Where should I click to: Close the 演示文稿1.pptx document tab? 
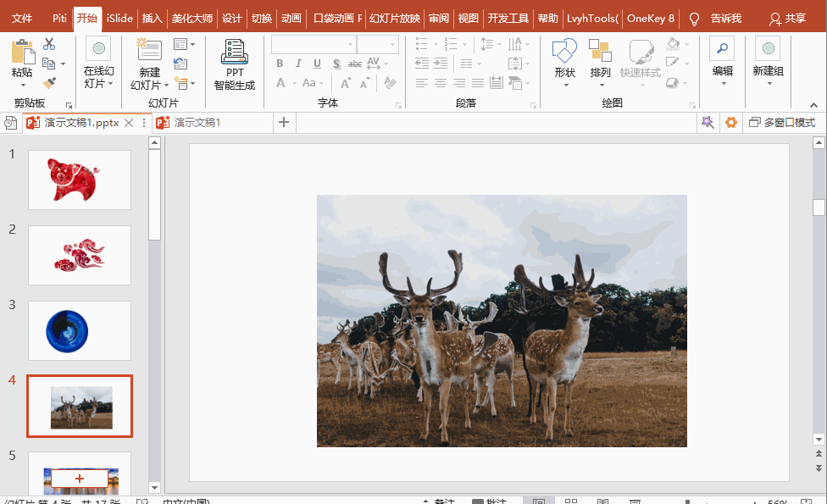[129, 123]
